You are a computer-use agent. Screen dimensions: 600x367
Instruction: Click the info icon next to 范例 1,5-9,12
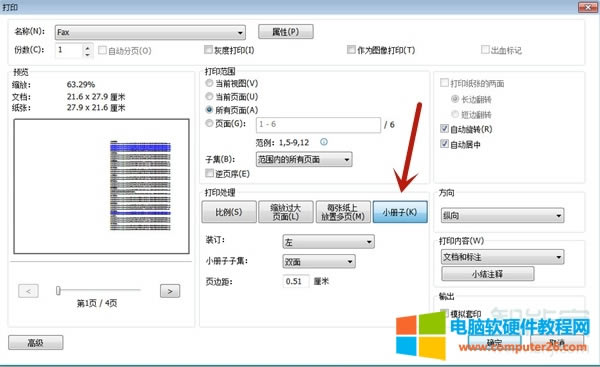(x=324, y=142)
